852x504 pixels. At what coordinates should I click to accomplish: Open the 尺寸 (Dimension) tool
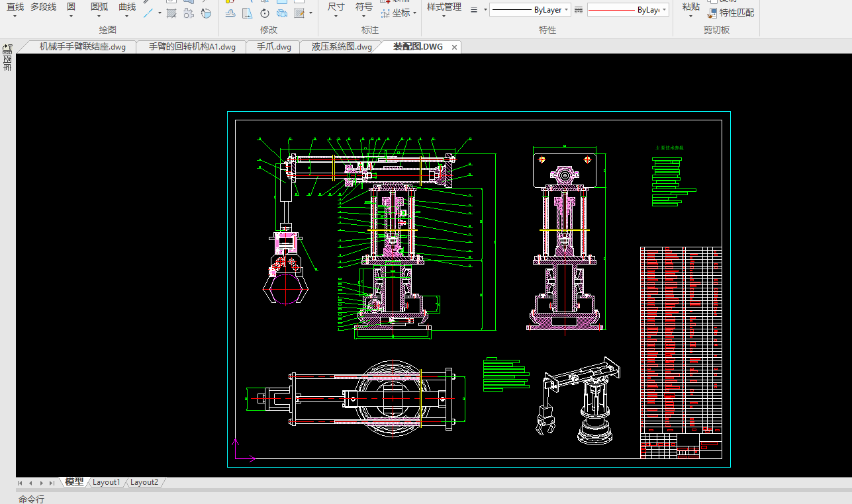pos(336,7)
